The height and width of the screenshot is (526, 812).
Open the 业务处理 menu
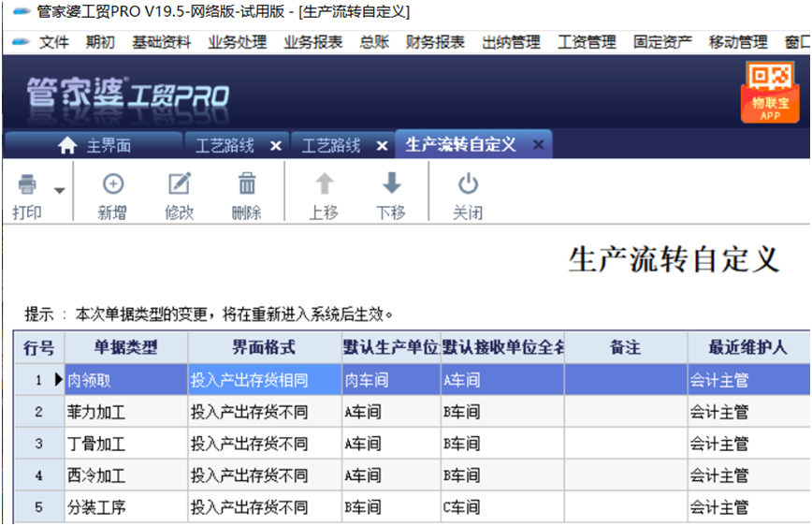238,42
